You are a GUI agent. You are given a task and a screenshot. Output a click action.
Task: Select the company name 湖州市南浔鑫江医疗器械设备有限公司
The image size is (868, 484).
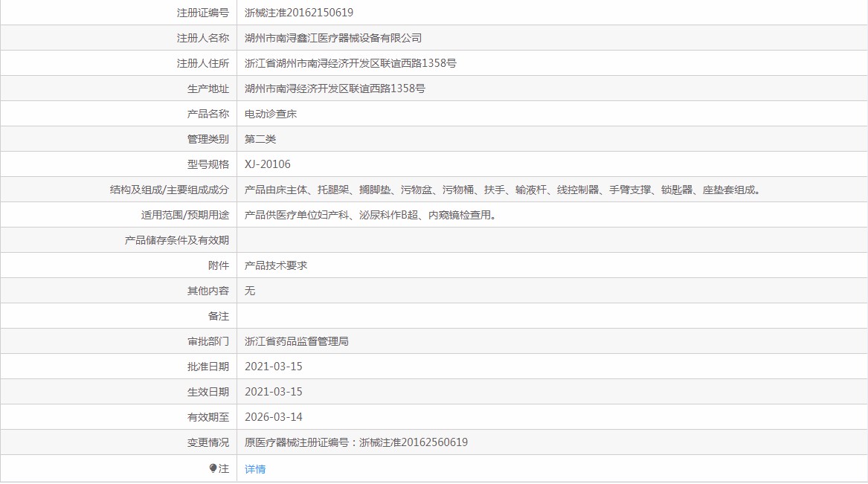point(333,38)
